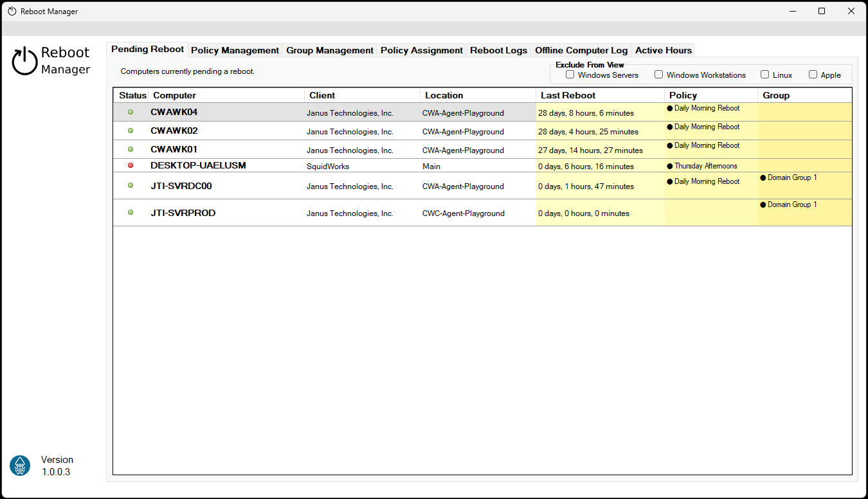This screenshot has height=499, width=868.
Task: Toggle the Apple exclude checkbox
Action: point(813,75)
